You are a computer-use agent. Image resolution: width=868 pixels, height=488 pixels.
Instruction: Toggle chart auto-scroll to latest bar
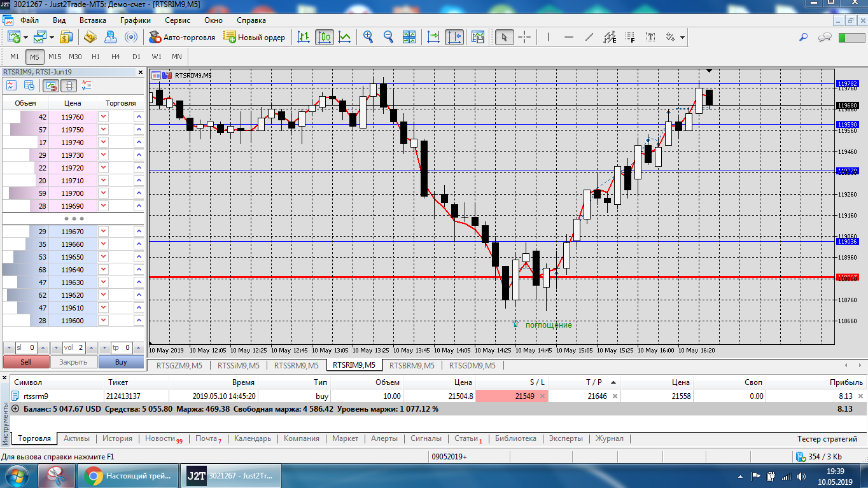[x=433, y=37]
